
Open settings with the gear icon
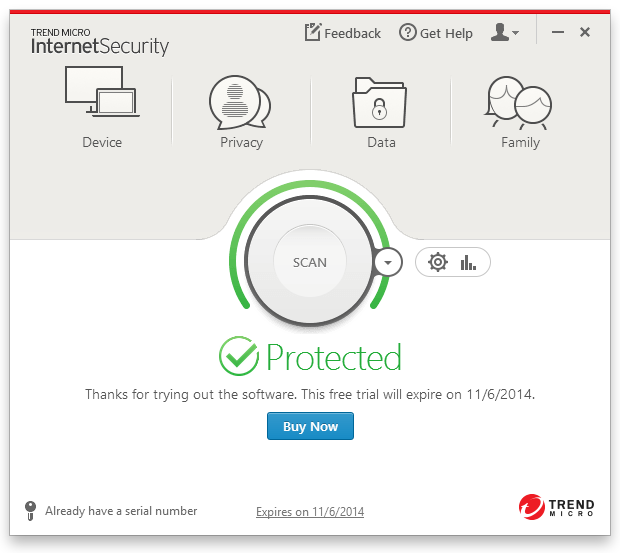coord(437,262)
